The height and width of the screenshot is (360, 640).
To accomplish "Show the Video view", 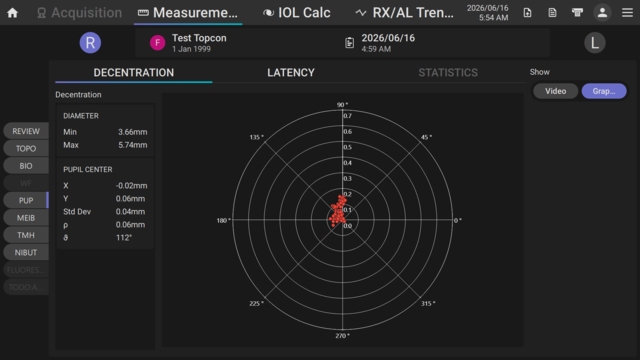I will 556,91.
